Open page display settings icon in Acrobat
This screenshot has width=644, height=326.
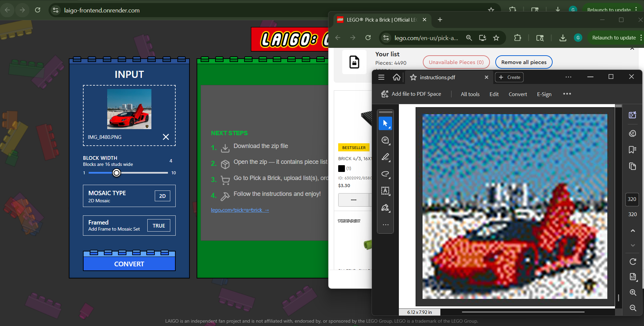633,277
